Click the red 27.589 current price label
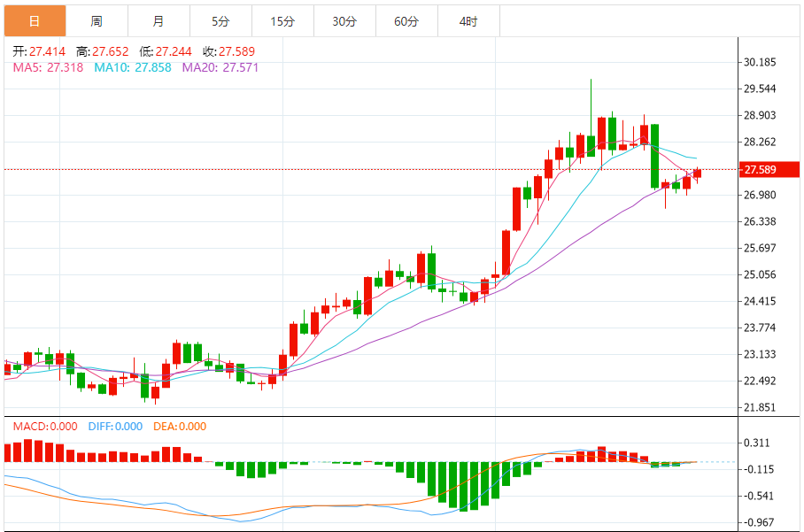The width and height of the screenshot is (804, 532). point(769,170)
